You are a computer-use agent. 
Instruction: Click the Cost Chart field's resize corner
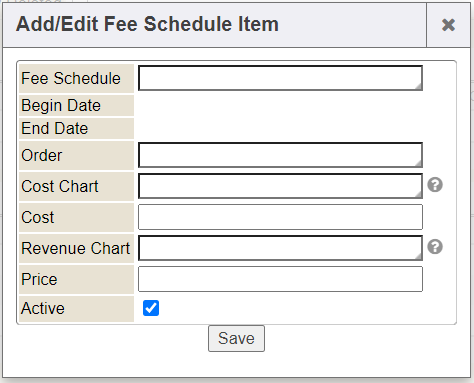pos(419,194)
